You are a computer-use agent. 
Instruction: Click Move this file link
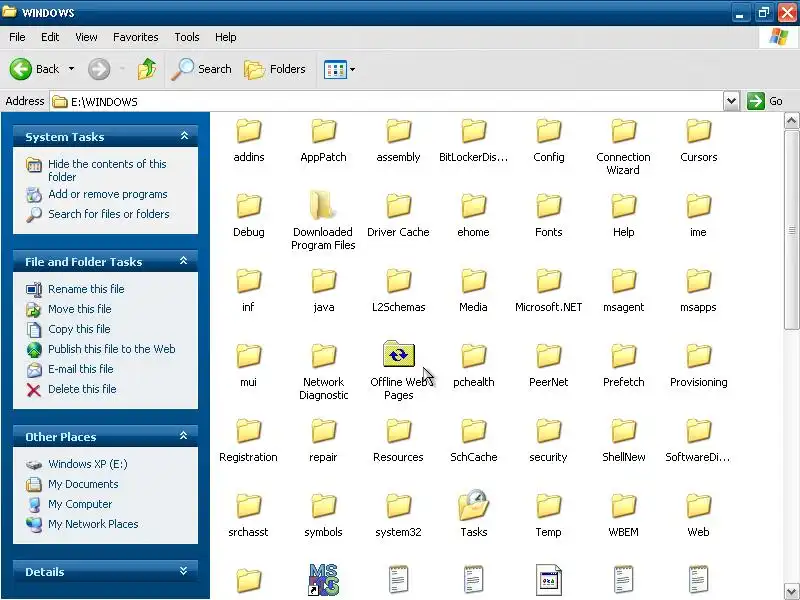click(80, 309)
